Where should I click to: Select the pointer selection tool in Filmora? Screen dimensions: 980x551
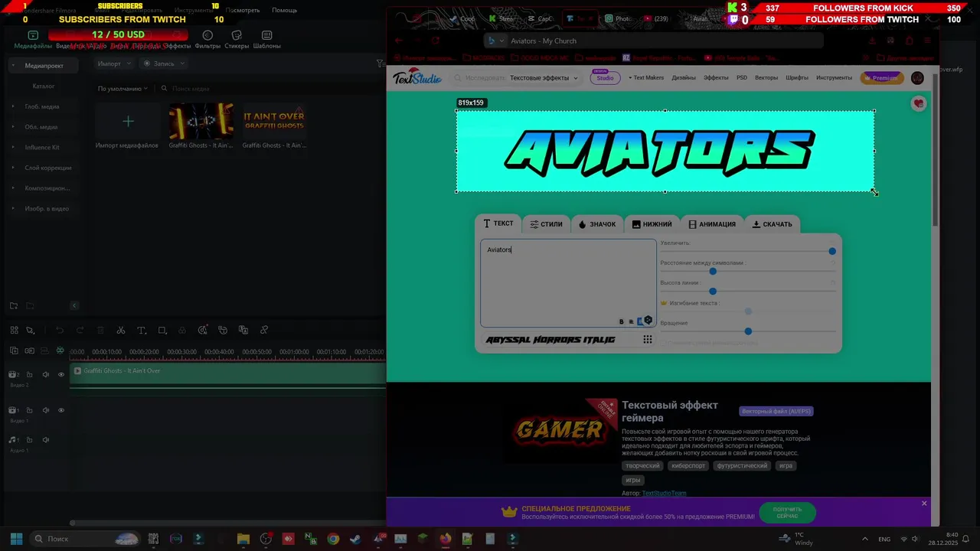point(30,331)
